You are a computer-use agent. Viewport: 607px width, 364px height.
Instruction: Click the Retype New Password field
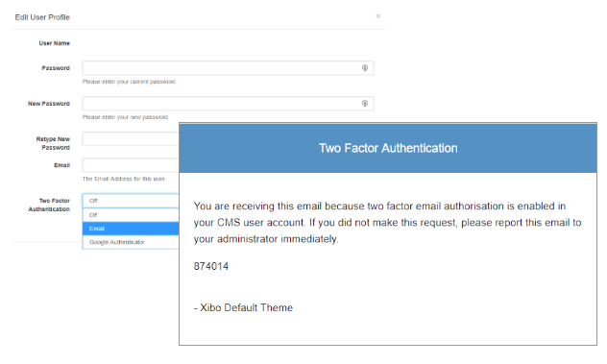[131, 139]
